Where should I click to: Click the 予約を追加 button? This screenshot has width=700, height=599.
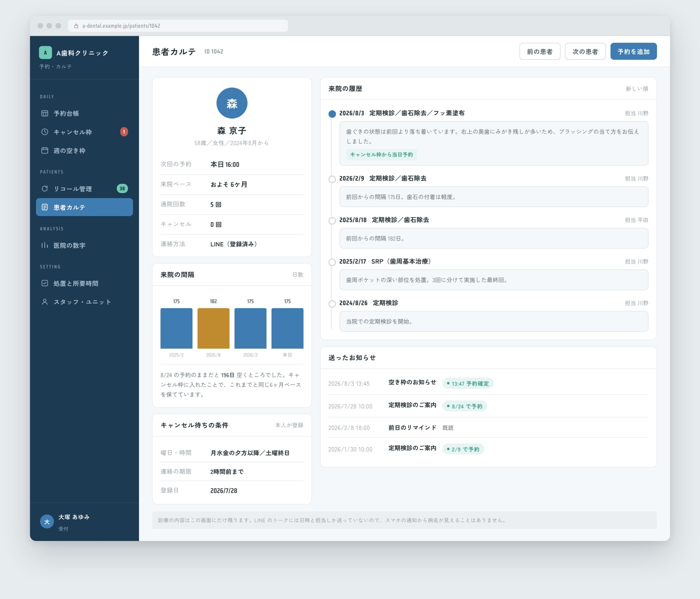pyautogui.click(x=634, y=51)
